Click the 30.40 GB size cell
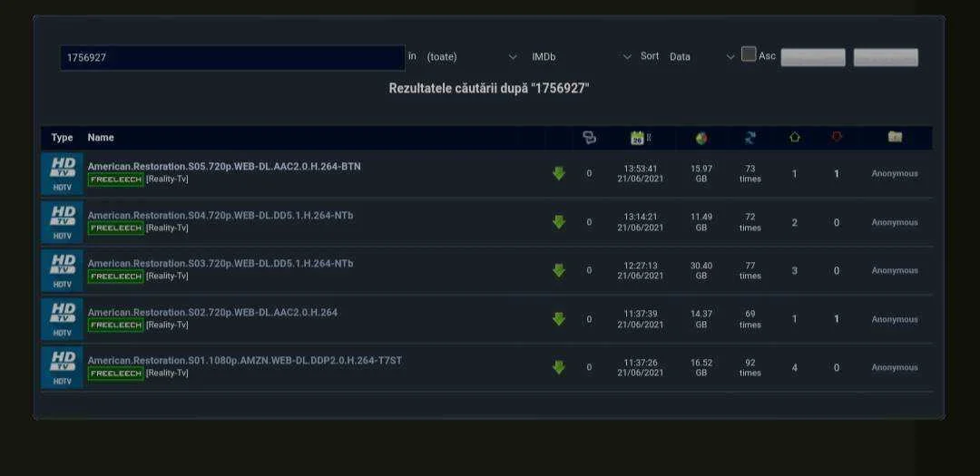The image size is (980, 476). 701,270
